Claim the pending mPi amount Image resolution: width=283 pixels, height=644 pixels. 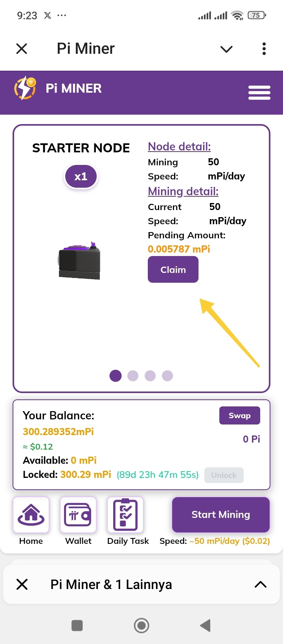click(x=173, y=269)
